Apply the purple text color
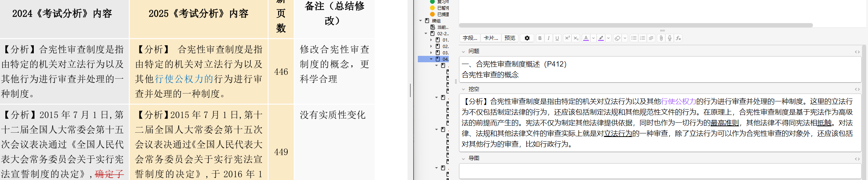868x180 pixels. point(586,38)
